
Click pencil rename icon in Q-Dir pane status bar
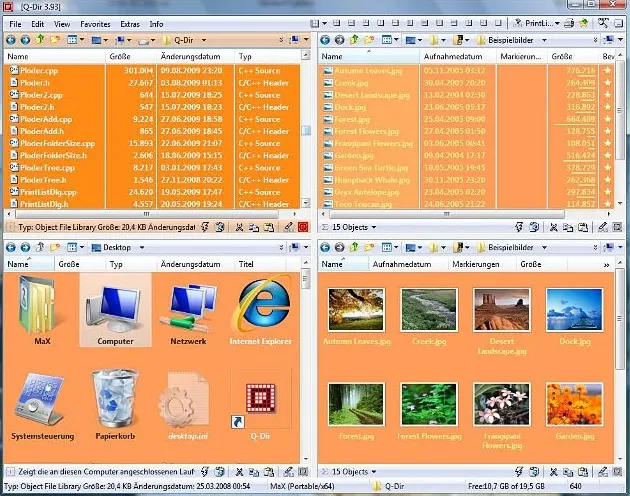pyautogui.click(x=288, y=227)
